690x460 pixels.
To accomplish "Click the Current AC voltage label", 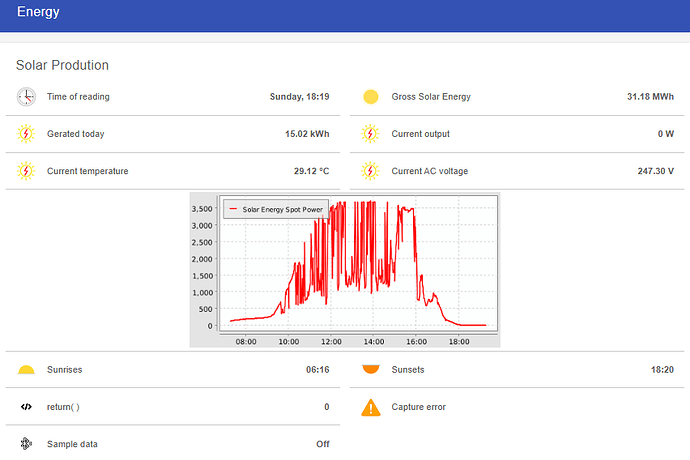I will pos(430,171).
